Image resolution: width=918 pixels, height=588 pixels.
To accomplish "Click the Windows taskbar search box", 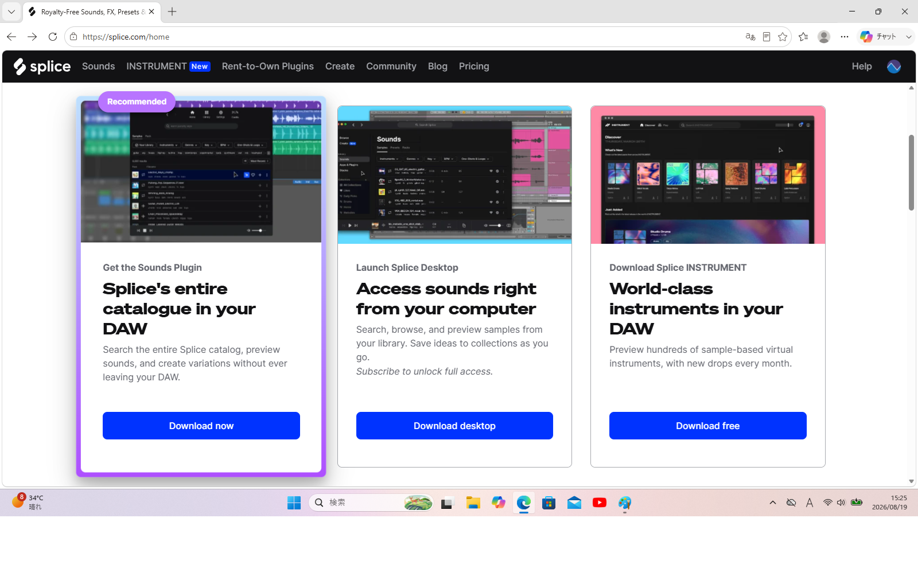I will pyautogui.click(x=371, y=503).
